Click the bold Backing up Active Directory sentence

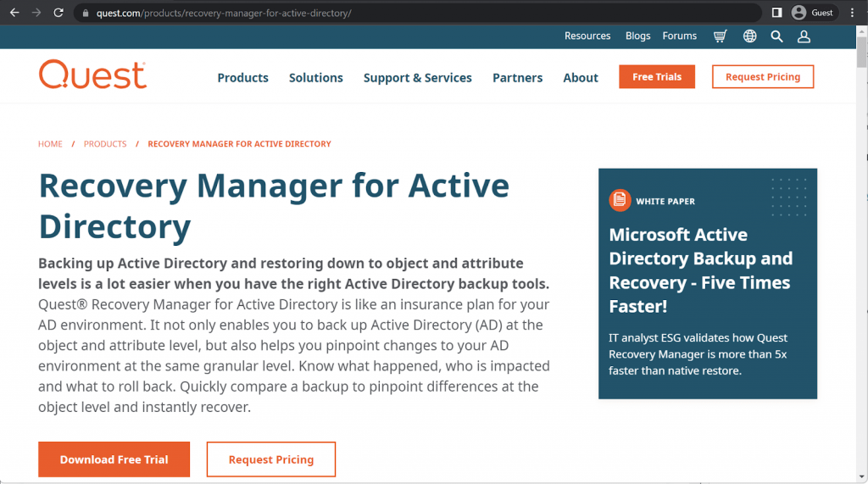coord(293,274)
